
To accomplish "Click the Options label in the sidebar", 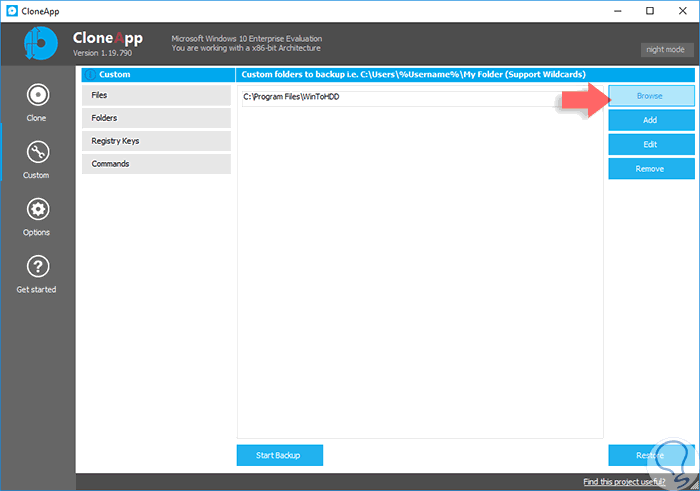I will click(36, 233).
